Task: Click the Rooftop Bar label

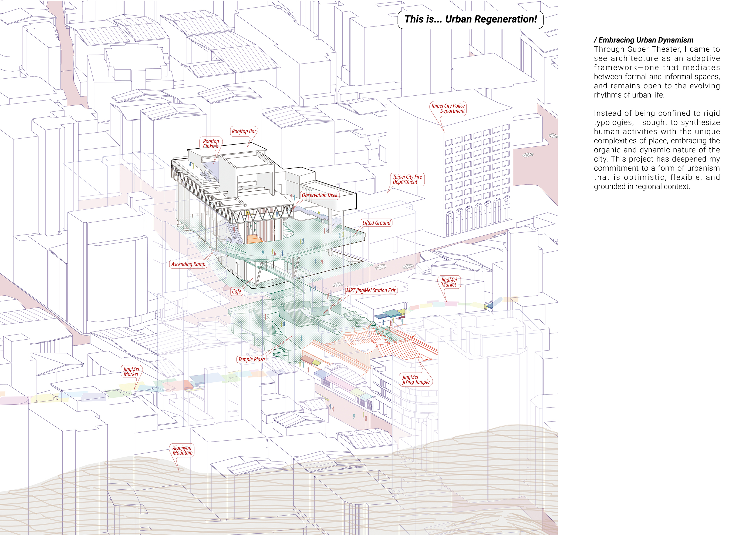Action: [244, 131]
